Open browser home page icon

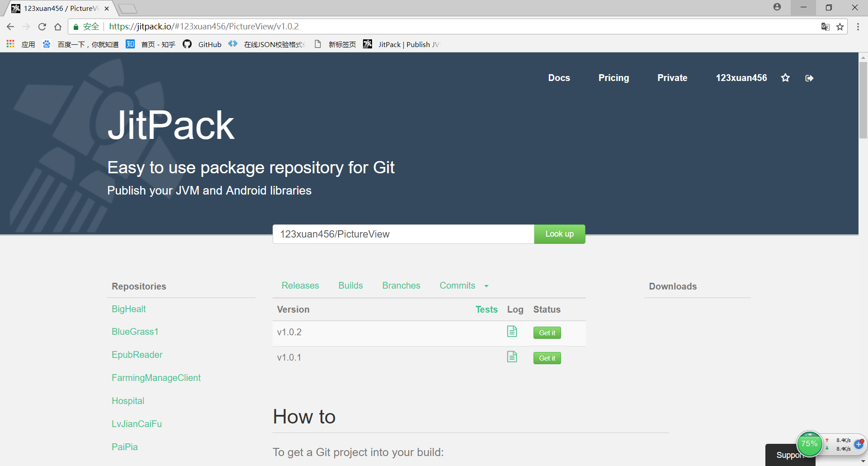click(x=58, y=27)
